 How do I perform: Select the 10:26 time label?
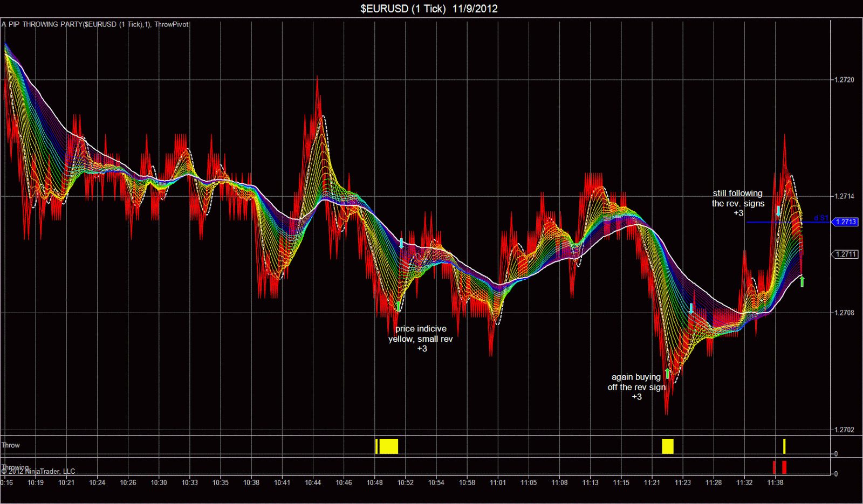pyautogui.click(x=128, y=482)
